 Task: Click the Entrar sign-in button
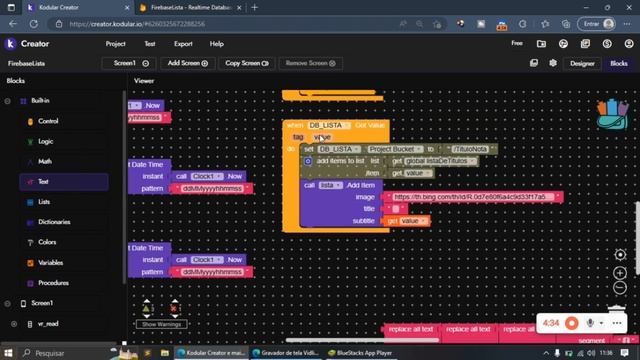tap(597, 24)
